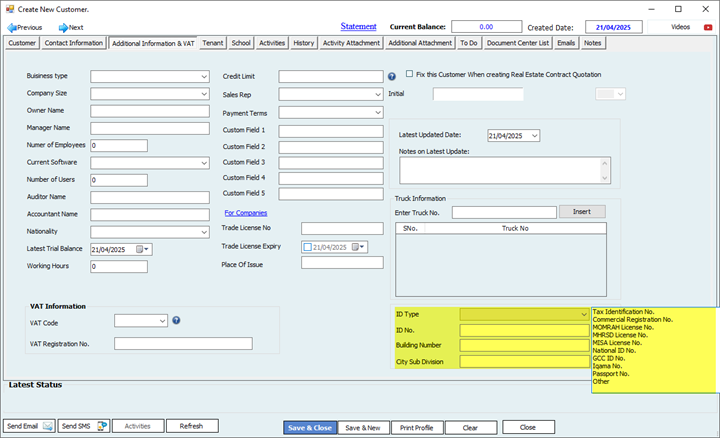Click the phone icon on Send SMS
Screen dimensions: 720x438
tap(102, 426)
